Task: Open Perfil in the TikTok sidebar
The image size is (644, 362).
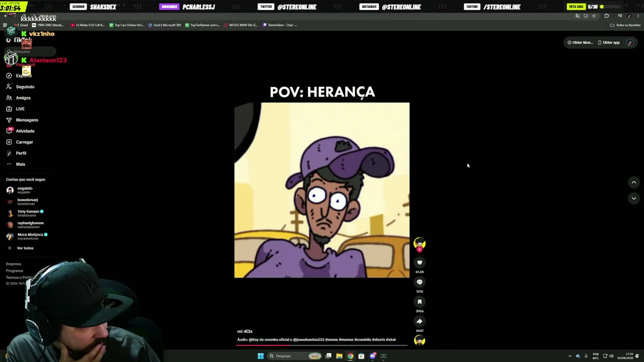Action: tap(17, 153)
